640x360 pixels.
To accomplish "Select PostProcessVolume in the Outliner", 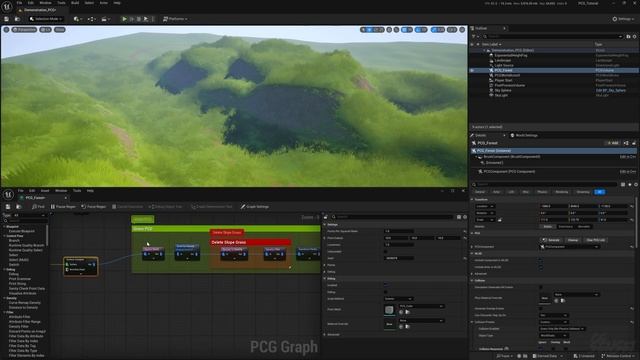I will coord(509,85).
